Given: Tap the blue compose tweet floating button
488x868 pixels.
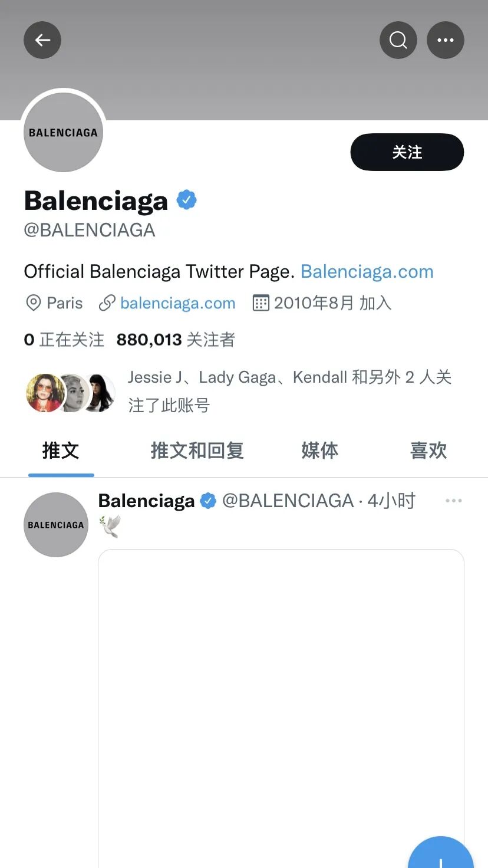Looking at the screenshot, I should [x=441, y=855].
